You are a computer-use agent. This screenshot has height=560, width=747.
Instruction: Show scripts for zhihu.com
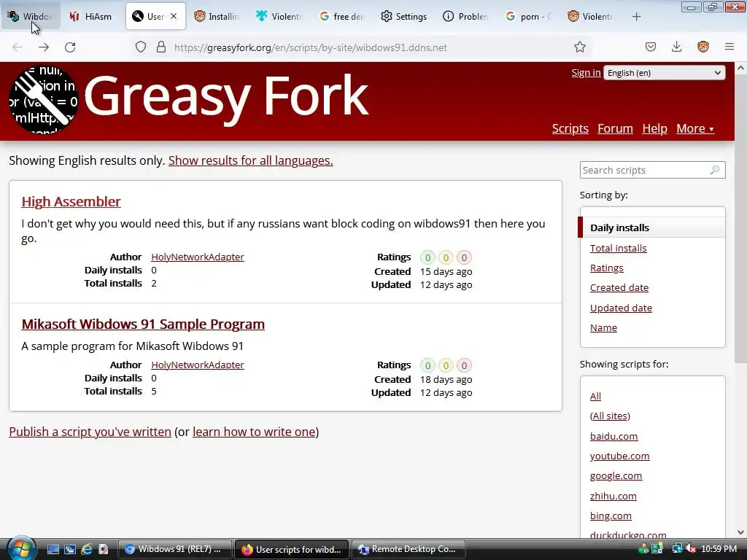click(x=613, y=496)
